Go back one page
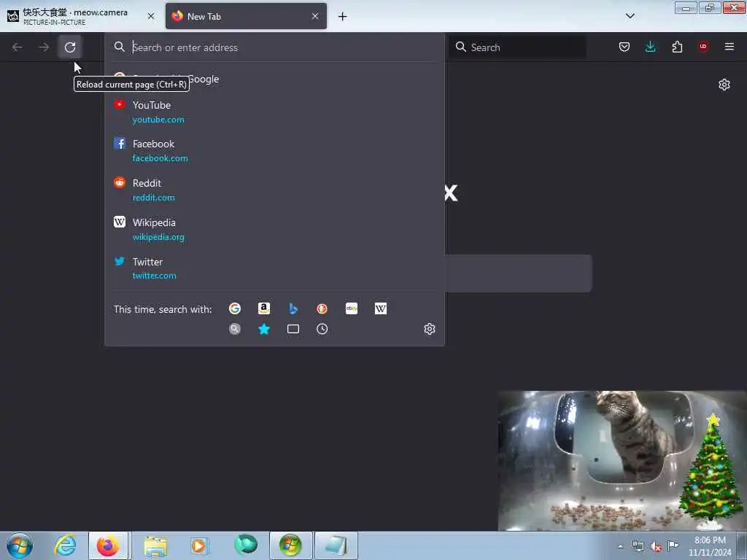This screenshot has height=560, width=747. pos(18,47)
